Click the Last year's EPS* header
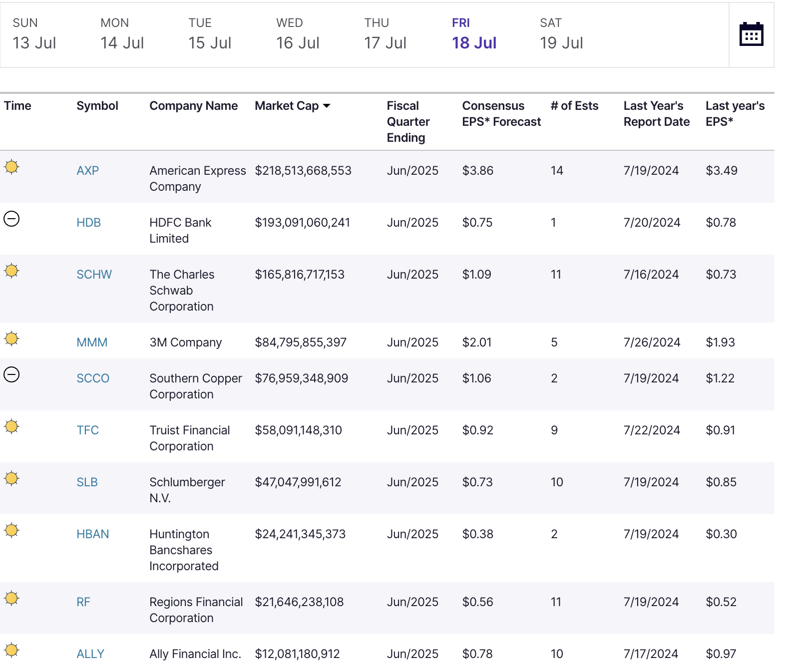Image resolution: width=786 pixels, height=672 pixels. point(735,114)
